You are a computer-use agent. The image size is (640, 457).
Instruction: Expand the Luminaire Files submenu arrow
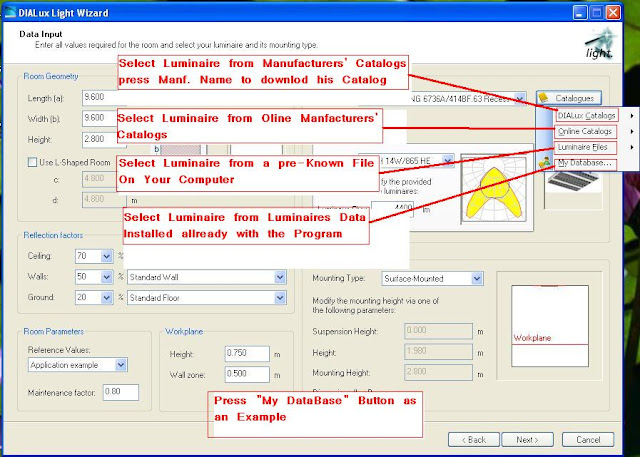(632, 147)
